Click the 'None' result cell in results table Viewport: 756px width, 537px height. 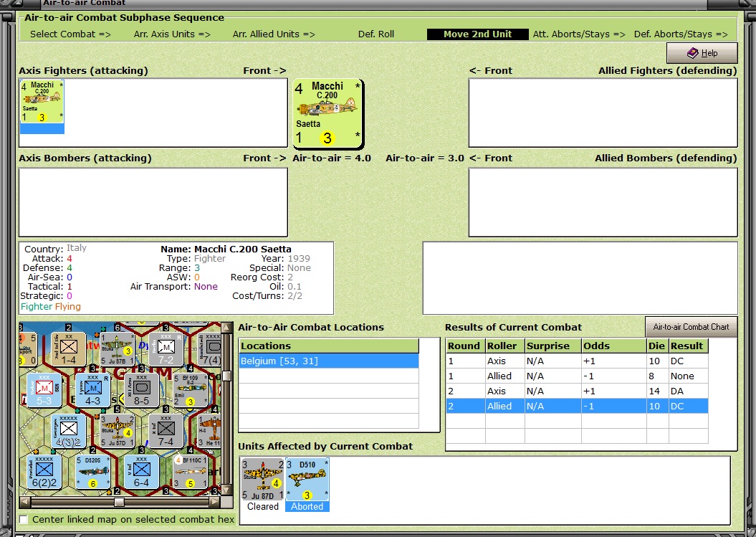[688, 376]
